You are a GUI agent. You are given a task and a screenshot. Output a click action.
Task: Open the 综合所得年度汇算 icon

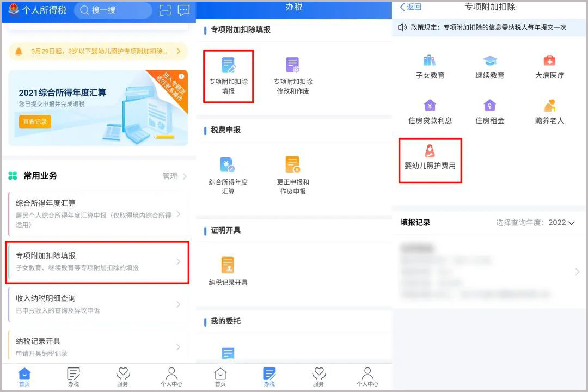(x=229, y=169)
